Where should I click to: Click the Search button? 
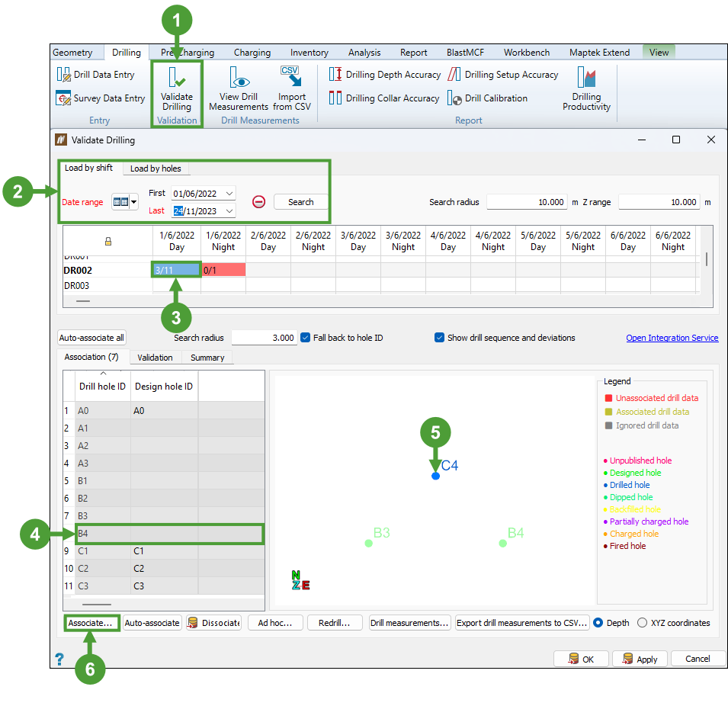point(301,202)
